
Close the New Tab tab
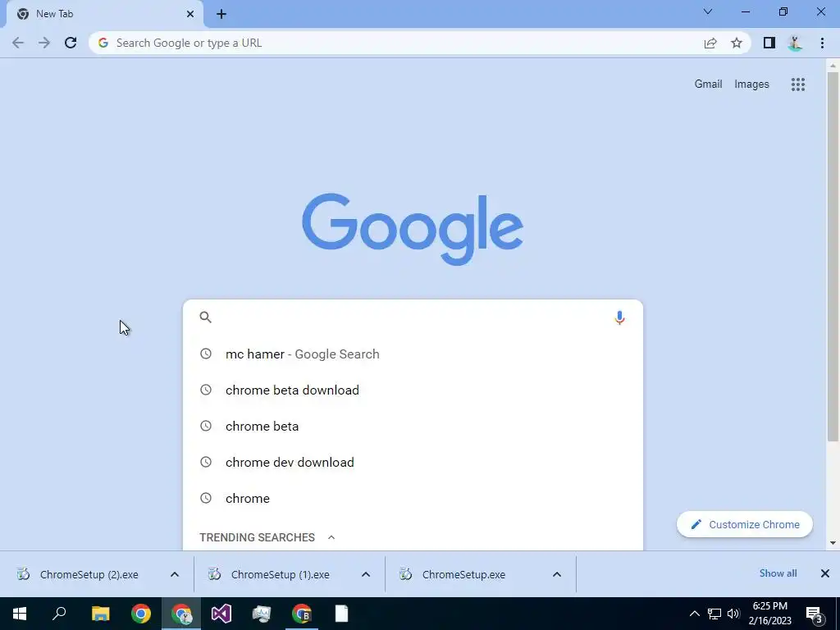click(190, 14)
